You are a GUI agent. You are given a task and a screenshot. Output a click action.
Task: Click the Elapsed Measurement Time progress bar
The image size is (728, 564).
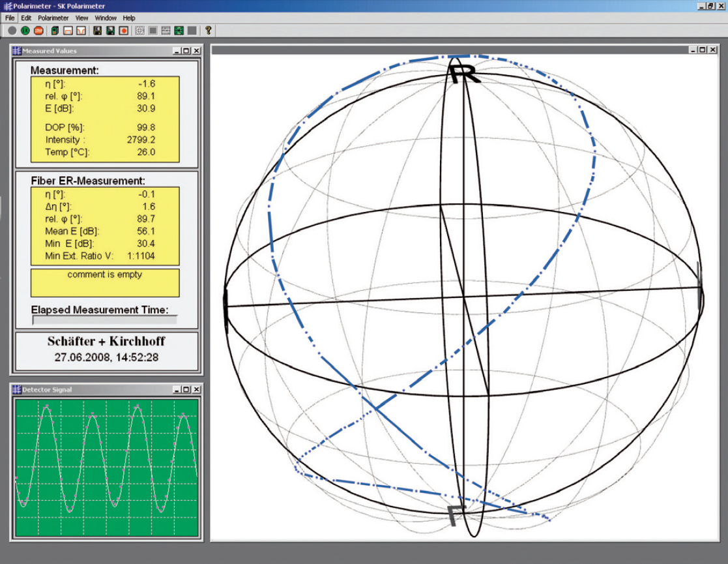point(105,320)
